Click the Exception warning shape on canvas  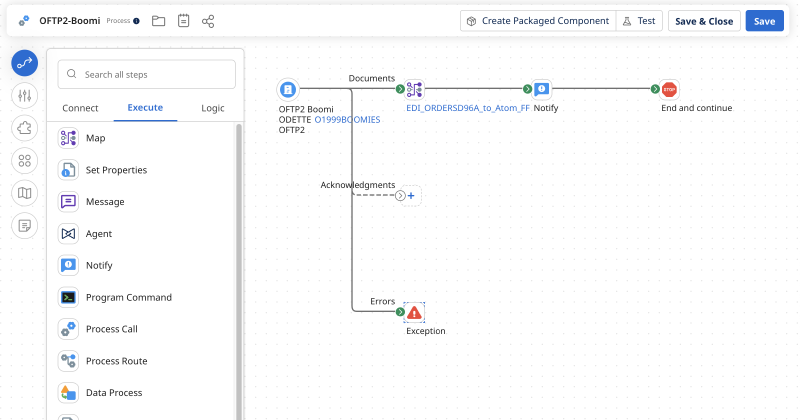coord(414,312)
